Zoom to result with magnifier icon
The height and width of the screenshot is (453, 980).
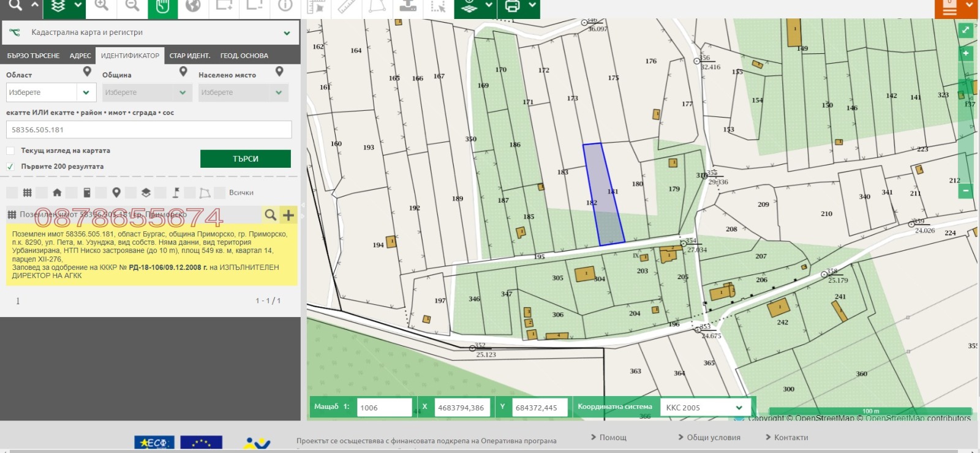pyautogui.click(x=270, y=215)
